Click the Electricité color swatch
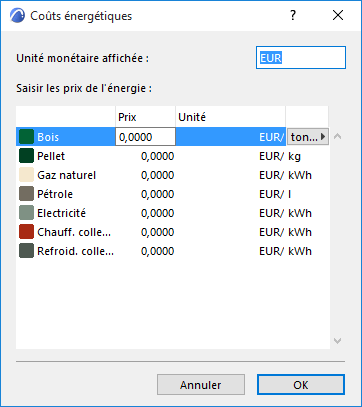Screen dimensions: 362x407 coord(27,213)
